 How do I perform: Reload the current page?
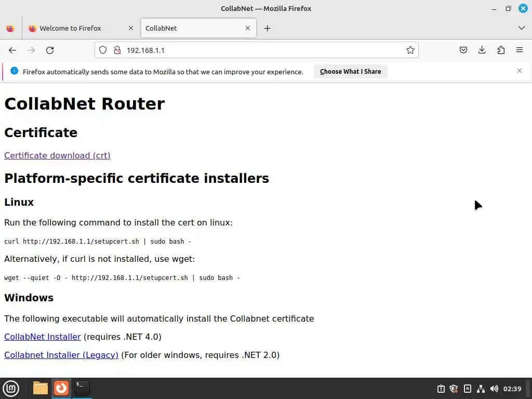click(x=50, y=50)
